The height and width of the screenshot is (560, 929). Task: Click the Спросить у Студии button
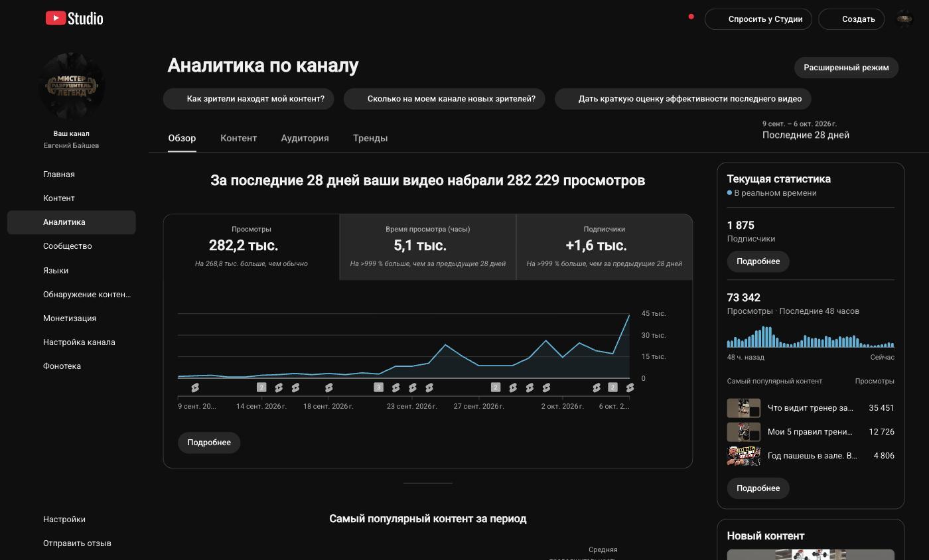pos(758,19)
